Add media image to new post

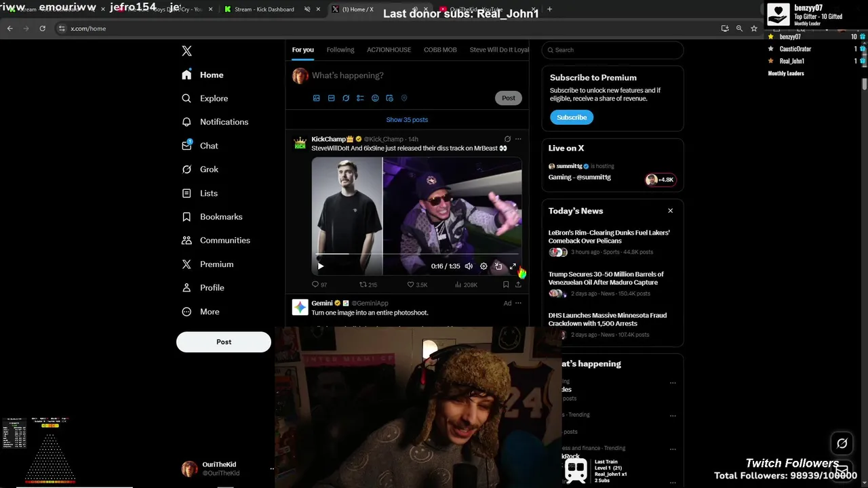(316, 98)
